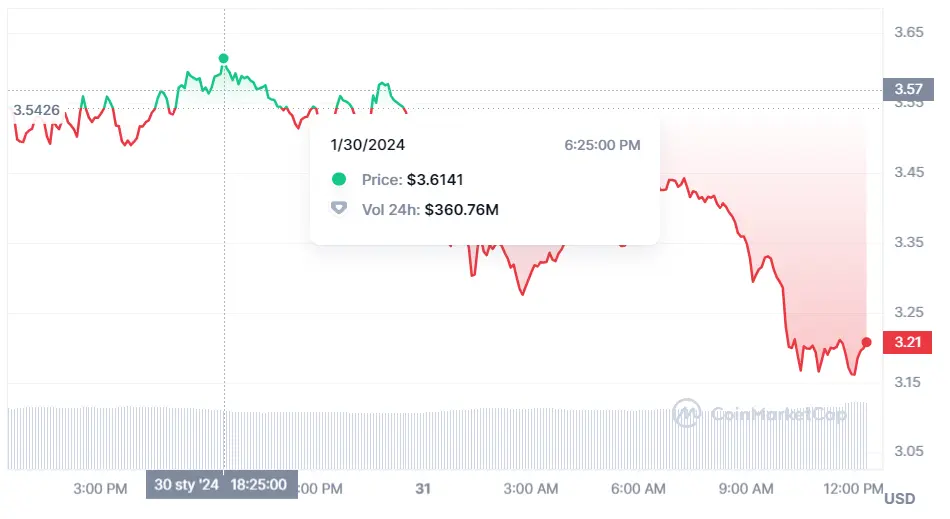This screenshot has height=519, width=950.
Task: Click the CoinMarketCap watermark logo
Action: coord(686,413)
